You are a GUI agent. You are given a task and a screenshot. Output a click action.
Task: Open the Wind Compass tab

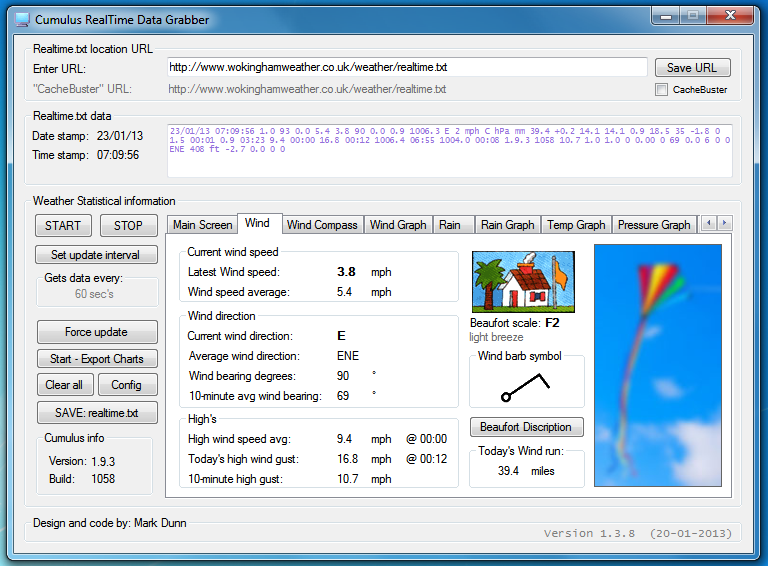(x=322, y=225)
